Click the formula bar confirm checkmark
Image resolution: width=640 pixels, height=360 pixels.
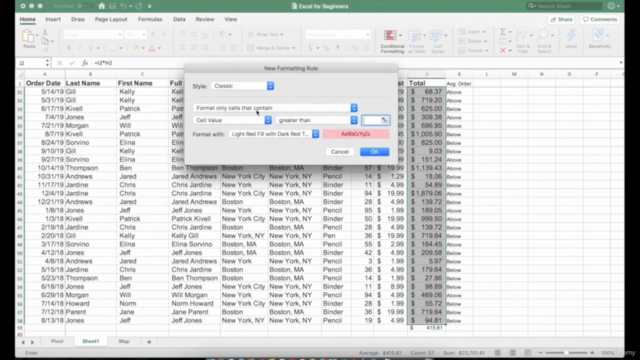(72, 63)
